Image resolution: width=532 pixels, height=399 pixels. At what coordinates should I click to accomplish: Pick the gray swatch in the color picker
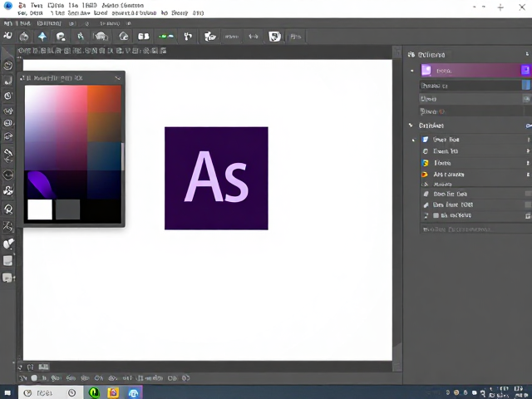coord(67,209)
